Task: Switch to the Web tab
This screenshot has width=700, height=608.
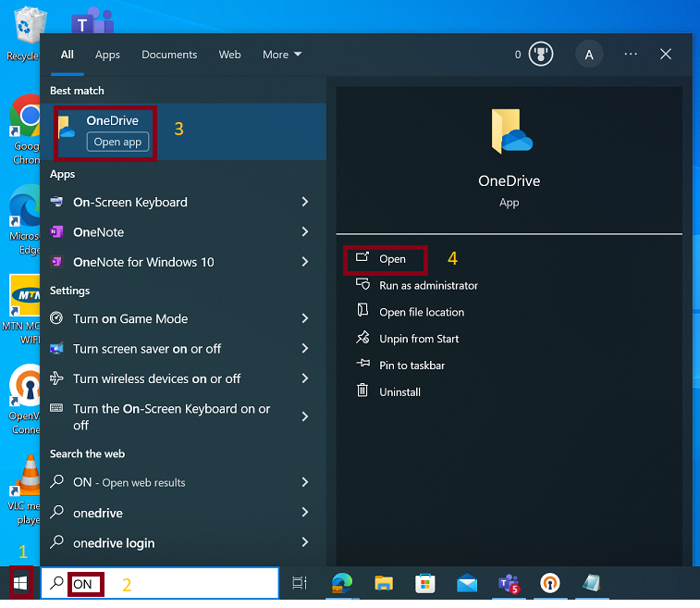Action: pyautogui.click(x=229, y=55)
